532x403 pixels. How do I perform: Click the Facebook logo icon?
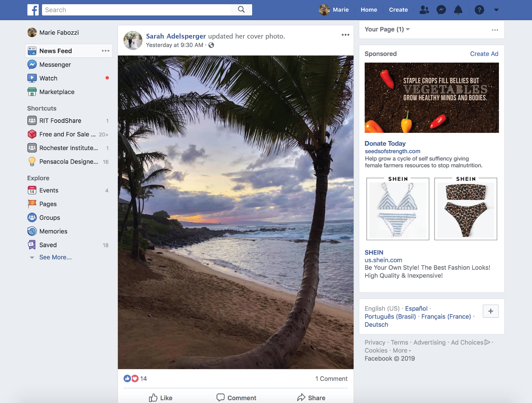coord(33,10)
